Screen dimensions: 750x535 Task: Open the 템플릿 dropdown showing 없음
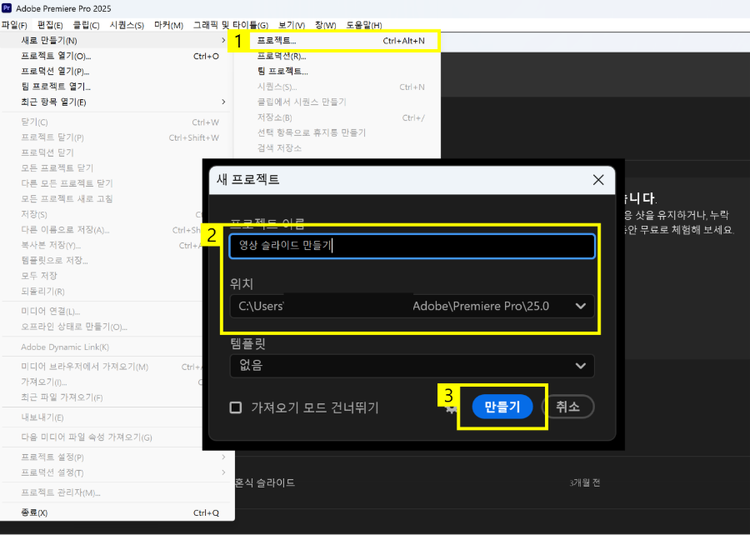[x=412, y=366]
